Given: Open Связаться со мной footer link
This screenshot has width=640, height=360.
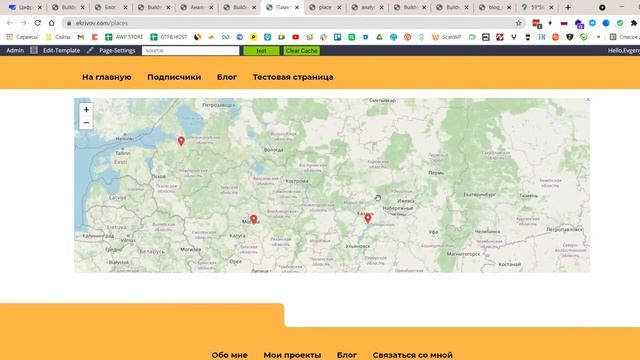Looking at the screenshot, I should click(x=412, y=355).
